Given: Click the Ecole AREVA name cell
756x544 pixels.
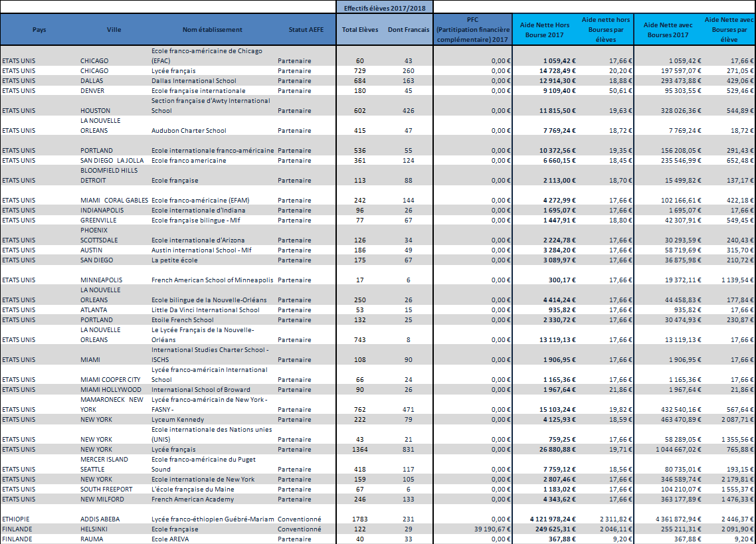Looking at the screenshot, I should click(x=171, y=539).
